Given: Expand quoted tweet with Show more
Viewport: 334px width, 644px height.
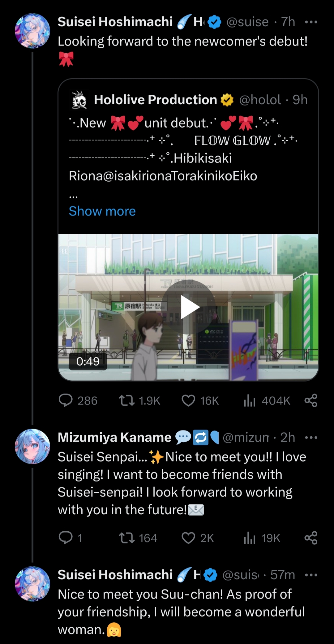Looking at the screenshot, I should (x=102, y=211).
